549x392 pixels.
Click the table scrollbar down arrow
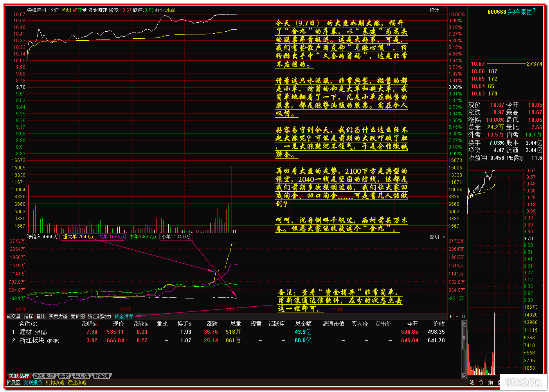pos(464,376)
